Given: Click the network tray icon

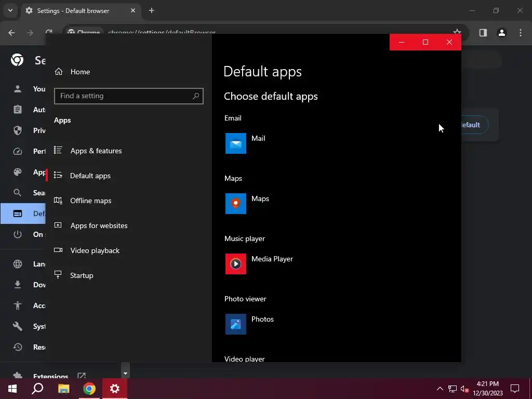Looking at the screenshot, I should [x=453, y=389].
